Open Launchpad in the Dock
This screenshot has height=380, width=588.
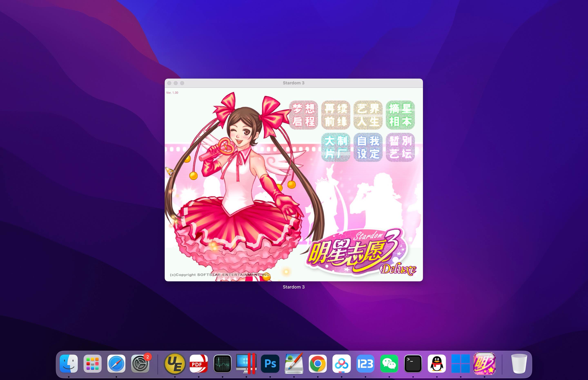(92, 364)
